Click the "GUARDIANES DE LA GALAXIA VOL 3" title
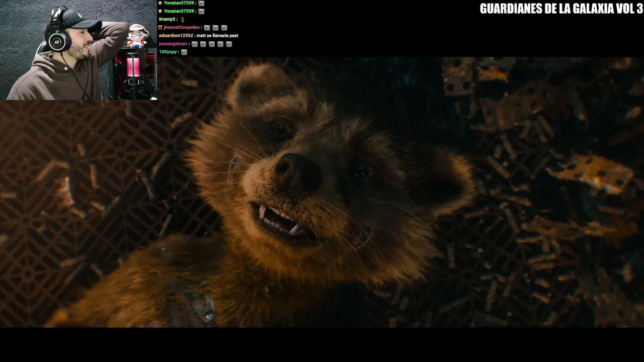The image size is (644, 362). tap(561, 9)
